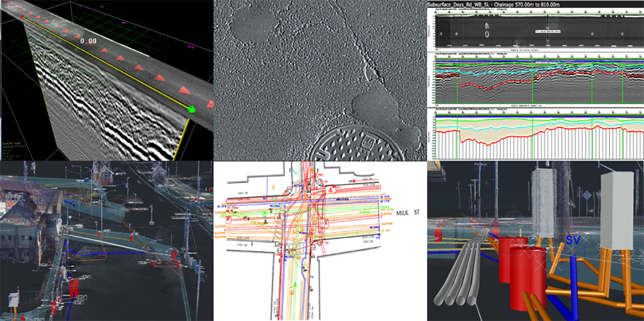Click the red start marker on the yellow line

tap(22, 17)
